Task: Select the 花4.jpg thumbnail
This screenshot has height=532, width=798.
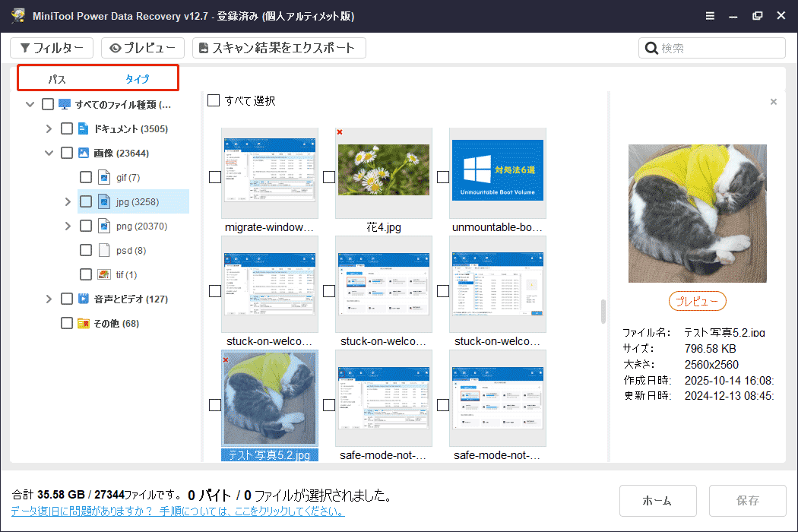Action: [x=383, y=173]
